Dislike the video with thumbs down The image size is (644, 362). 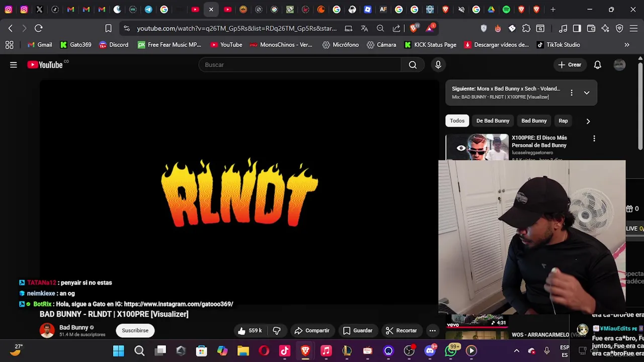tap(276, 331)
